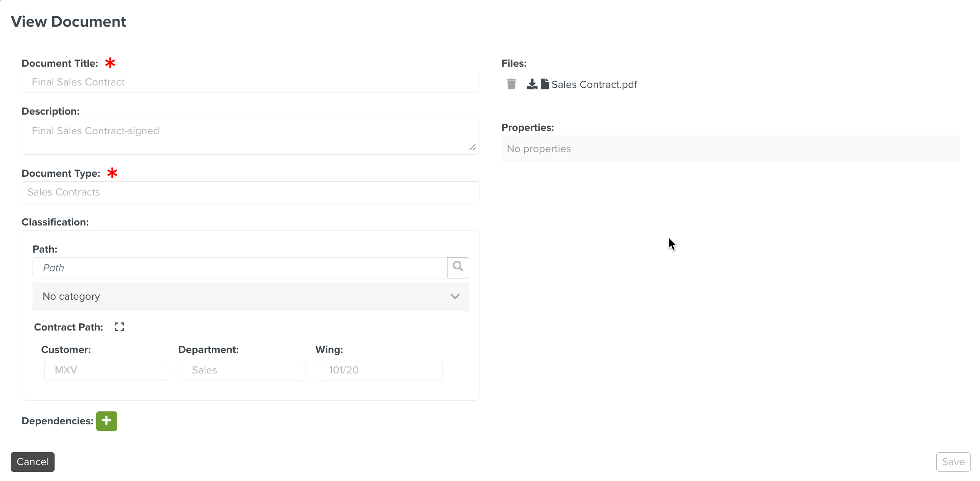Focus the Document Title field

[x=250, y=82]
